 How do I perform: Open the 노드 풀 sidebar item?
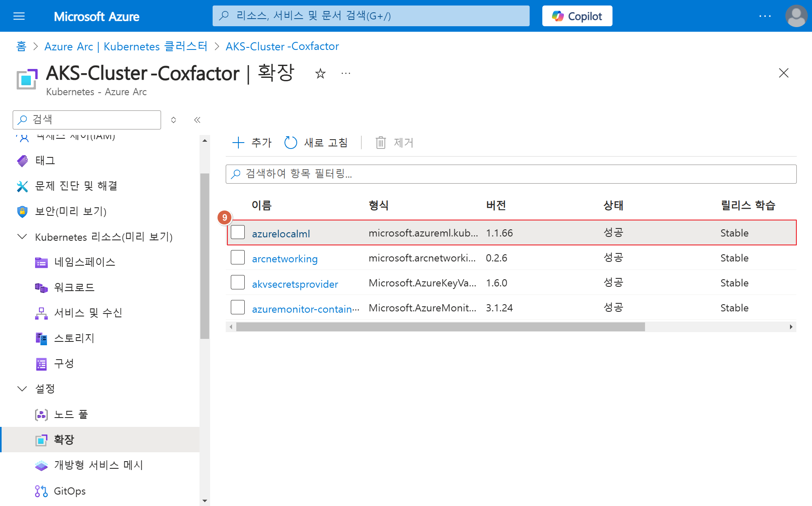tap(71, 414)
